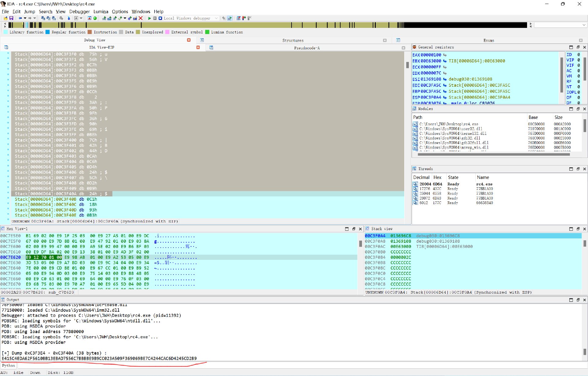Click the Library function color swatch
The width and height of the screenshot is (588, 376).
pos(6,32)
